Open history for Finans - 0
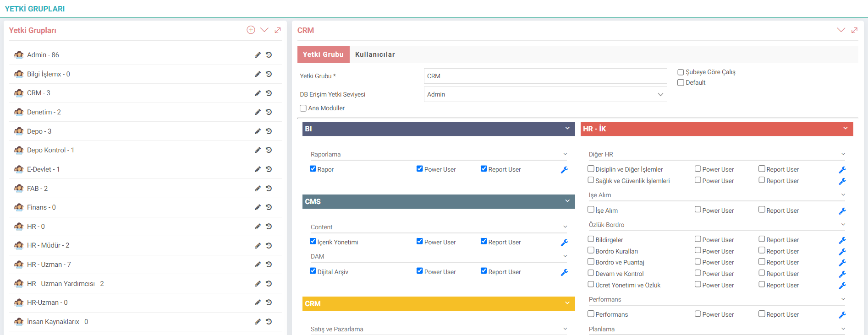The width and height of the screenshot is (868, 335). tap(269, 207)
